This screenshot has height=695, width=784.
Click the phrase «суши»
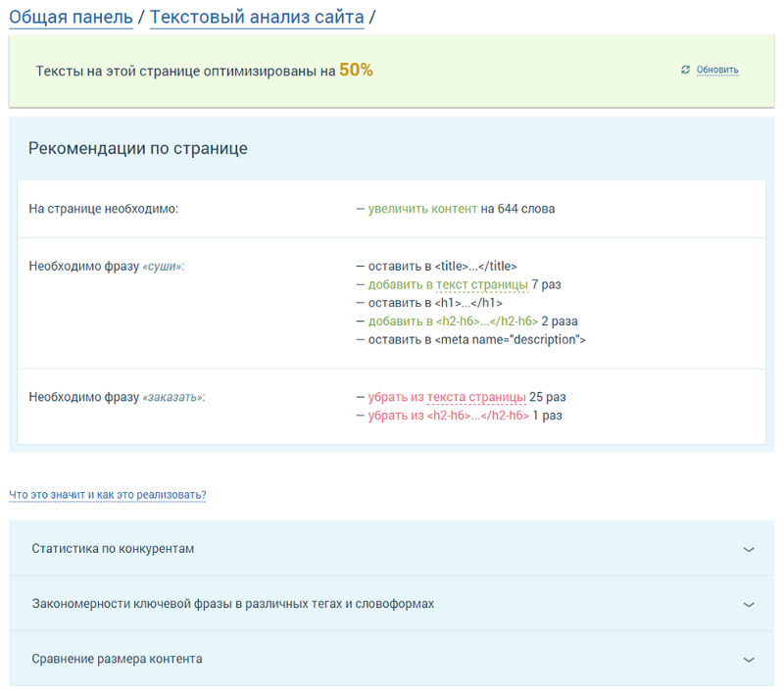pyautogui.click(x=163, y=266)
